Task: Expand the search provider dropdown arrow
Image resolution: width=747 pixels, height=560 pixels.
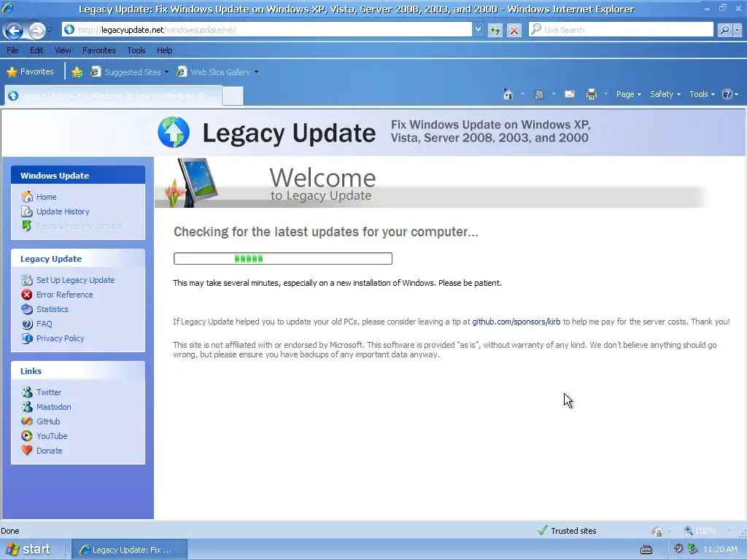Action: tap(737, 30)
